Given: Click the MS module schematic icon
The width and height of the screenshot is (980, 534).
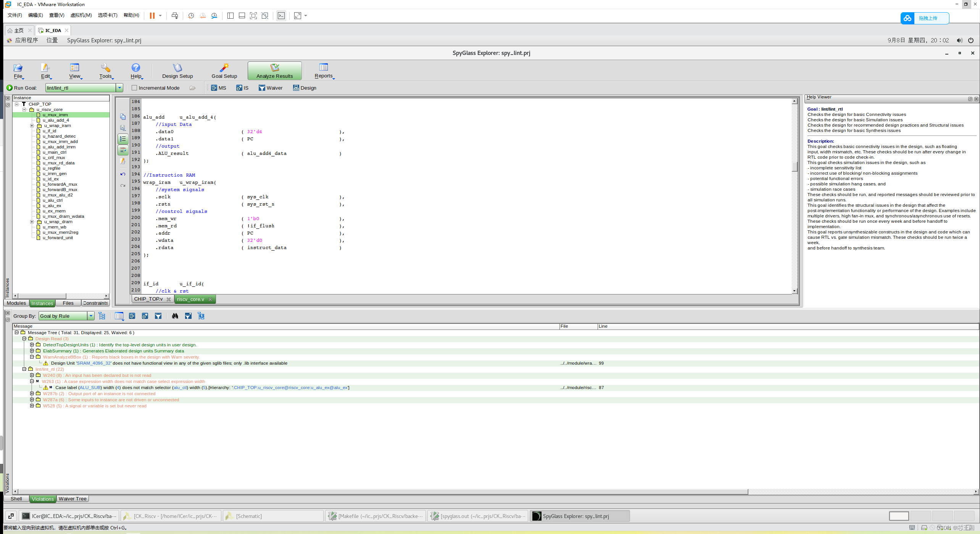Looking at the screenshot, I should pyautogui.click(x=214, y=88).
